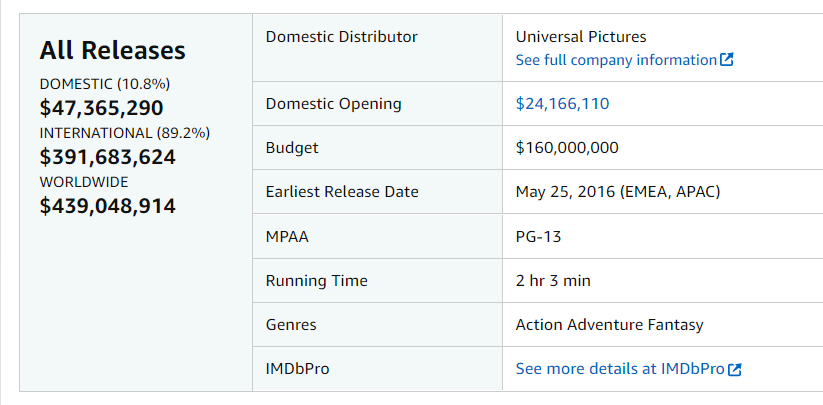Click the Action Adventure Fantasy genres value
The width and height of the screenshot is (823, 405).
coord(609,325)
